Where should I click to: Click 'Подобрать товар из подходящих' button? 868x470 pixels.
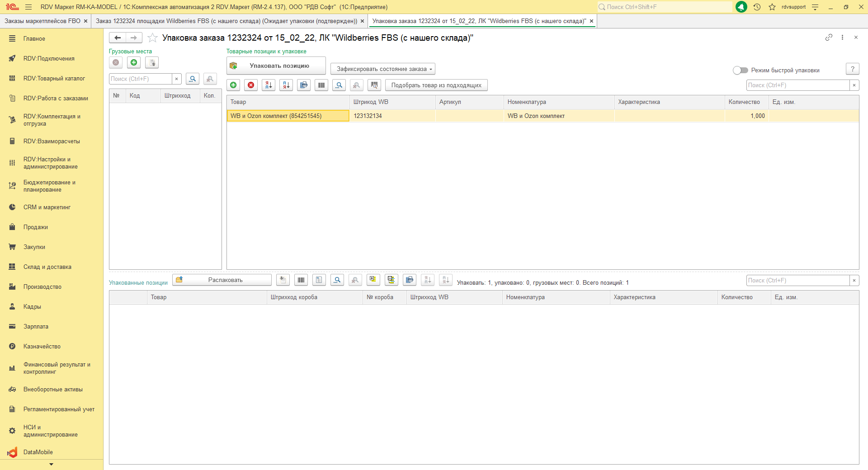436,85
